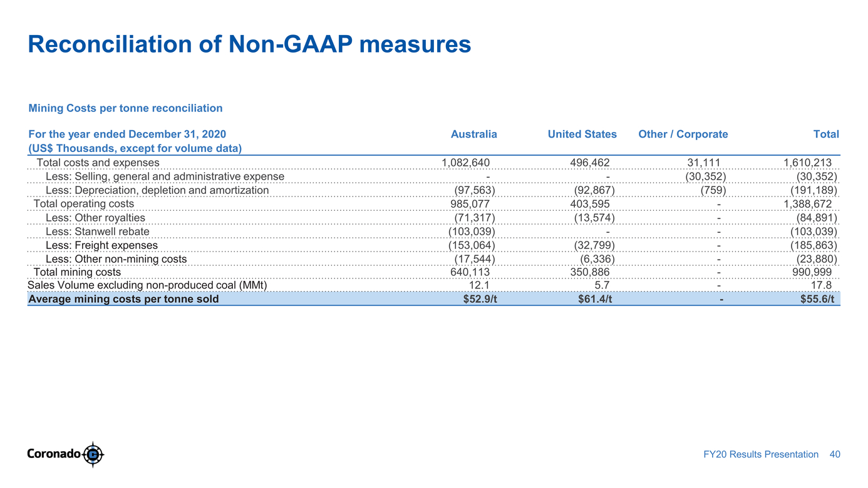Select the US$ Thousands units note

[x=135, y=148]
